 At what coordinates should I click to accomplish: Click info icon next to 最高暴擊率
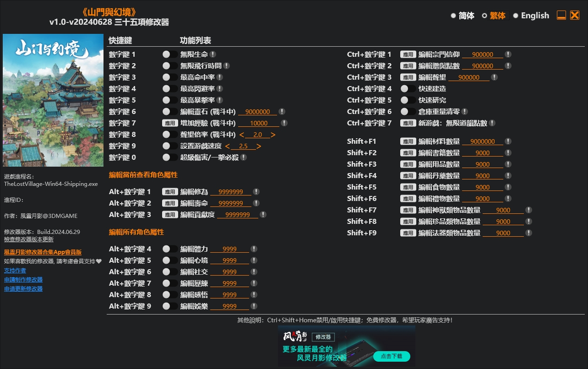coord(220,100)
